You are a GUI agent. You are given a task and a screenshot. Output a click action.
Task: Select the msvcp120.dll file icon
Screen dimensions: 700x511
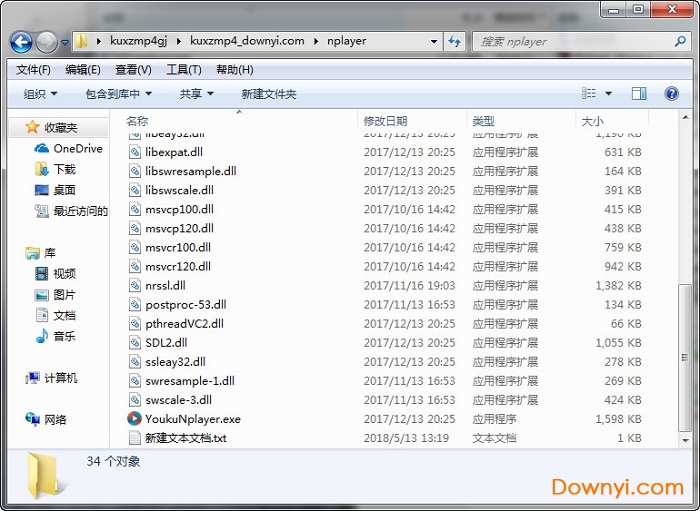pyautogui.click(x=135, y=228)
